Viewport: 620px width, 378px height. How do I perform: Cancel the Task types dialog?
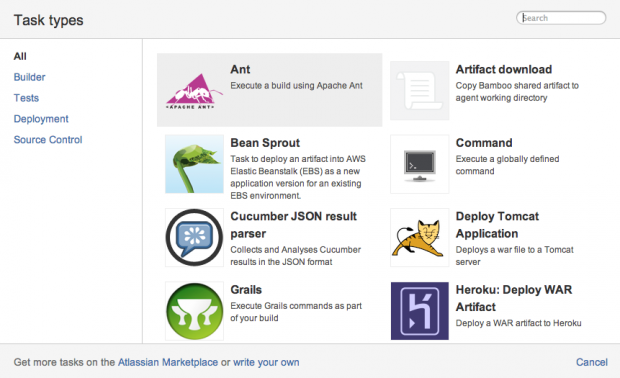point(592,362)
